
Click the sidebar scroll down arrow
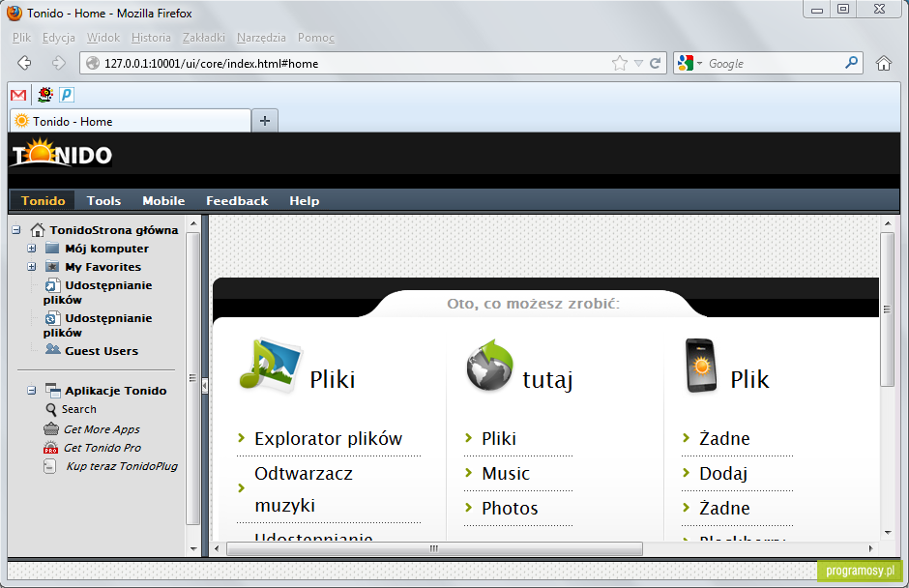pos(193,548)
